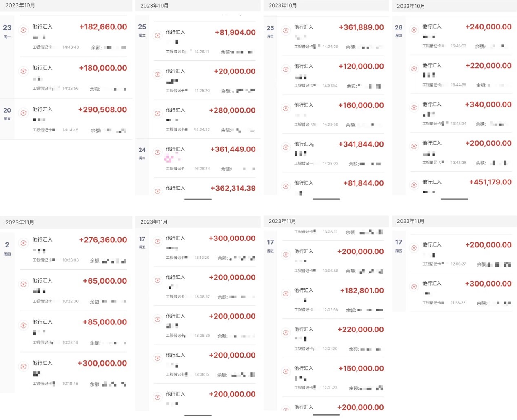Click the icon beside the +290,508.00 transfer
The height and width of the screenshot is (420, 517).
pyautogui.click(x=24, y=113)
